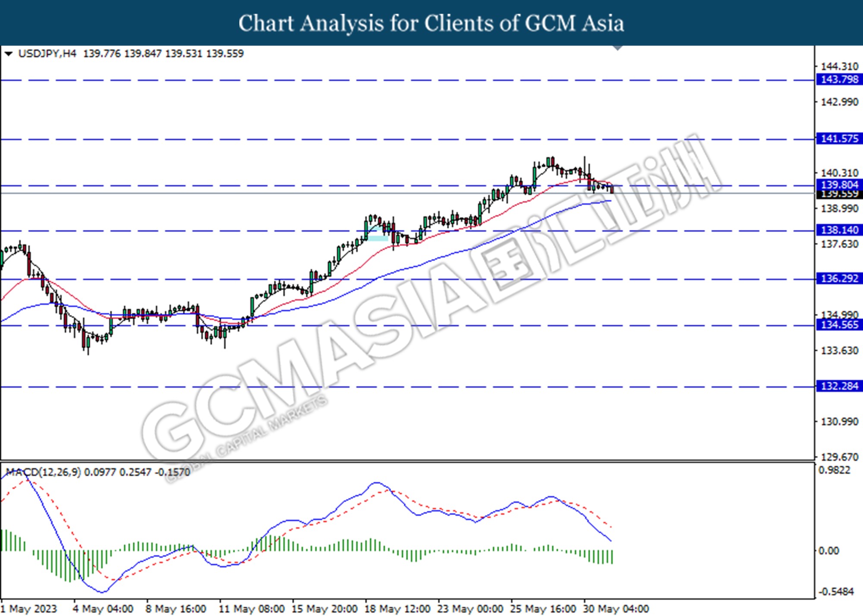
Task: Click the current price tag 139.559
Action: pyautogui.click(x=839, y=195)
